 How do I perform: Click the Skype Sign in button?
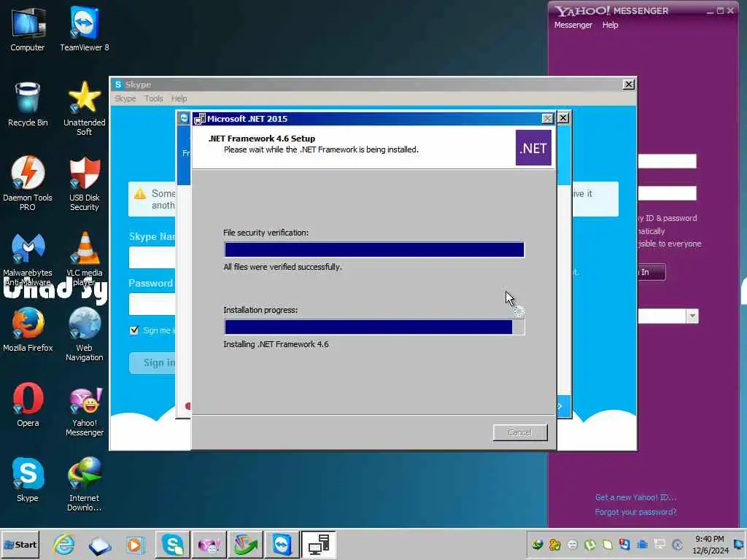(x=152, y=363)
